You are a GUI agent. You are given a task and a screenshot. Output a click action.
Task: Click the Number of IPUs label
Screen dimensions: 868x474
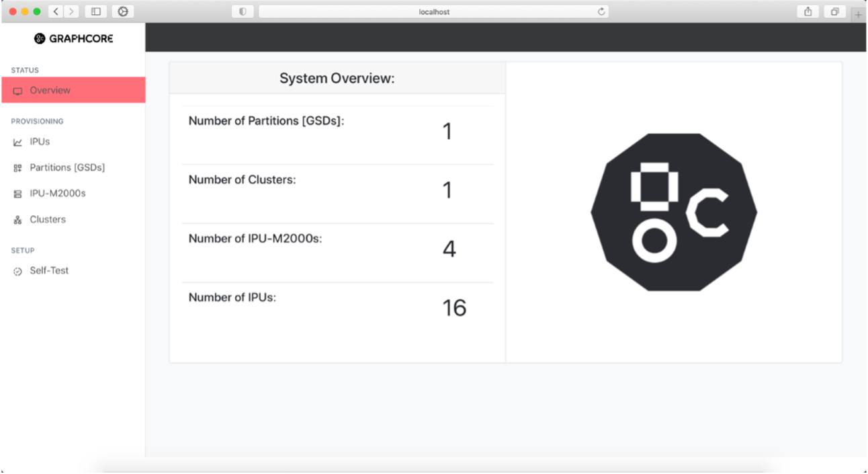(x=232, y=297)
